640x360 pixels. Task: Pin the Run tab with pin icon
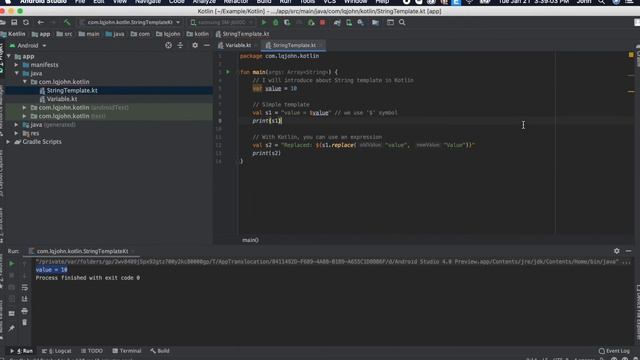pos(11,328)
